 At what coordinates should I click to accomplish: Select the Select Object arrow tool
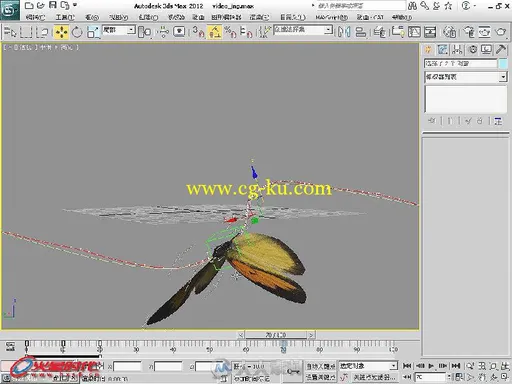(11, 32)
